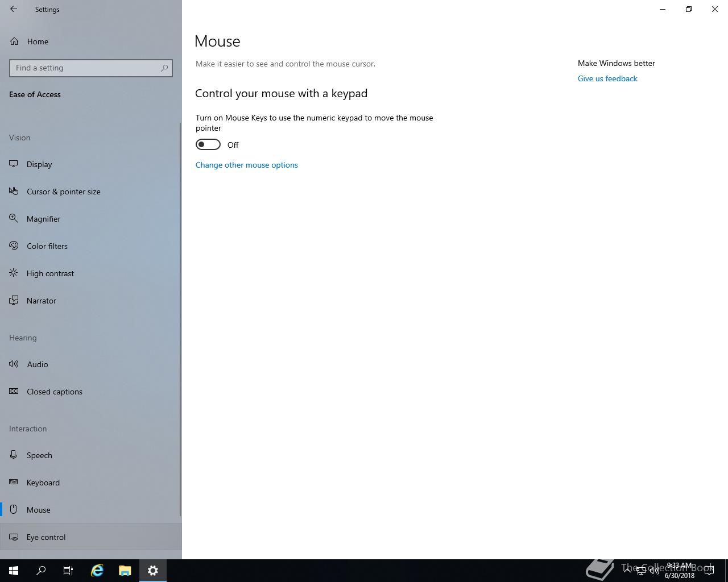Open High contrast settings
728x582 pixels.
[91, 273]
